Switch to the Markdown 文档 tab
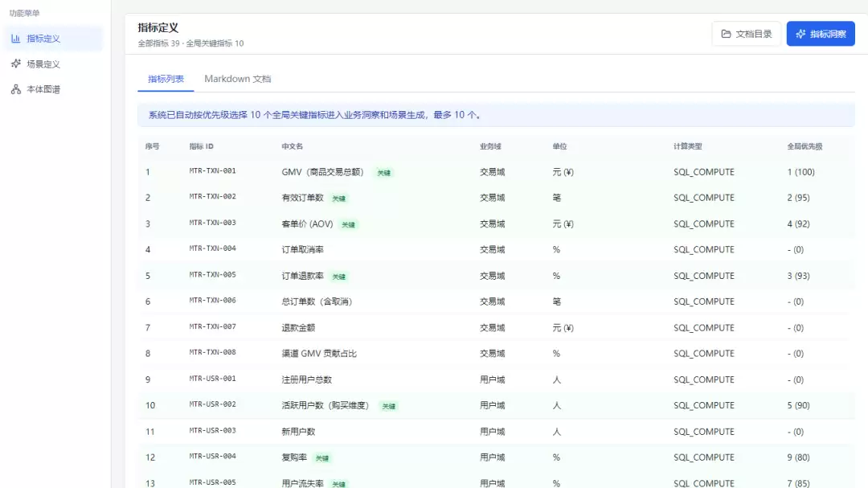The width and height of the screenshot is (868, 488). [x=237, y=79]
